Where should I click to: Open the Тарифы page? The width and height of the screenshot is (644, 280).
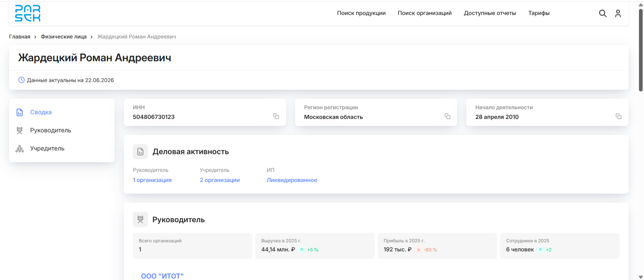coord(539,13)
